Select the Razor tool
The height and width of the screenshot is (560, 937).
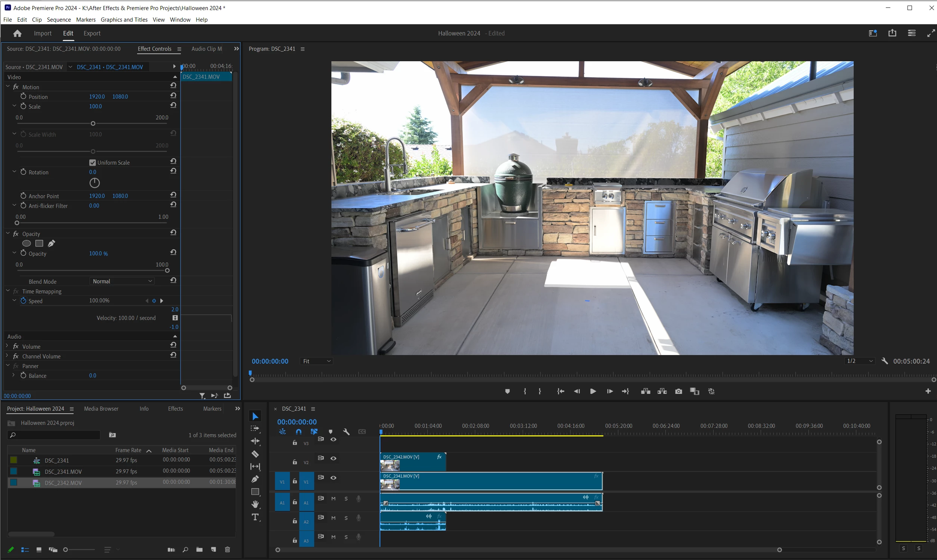click(x=255, y=454)
